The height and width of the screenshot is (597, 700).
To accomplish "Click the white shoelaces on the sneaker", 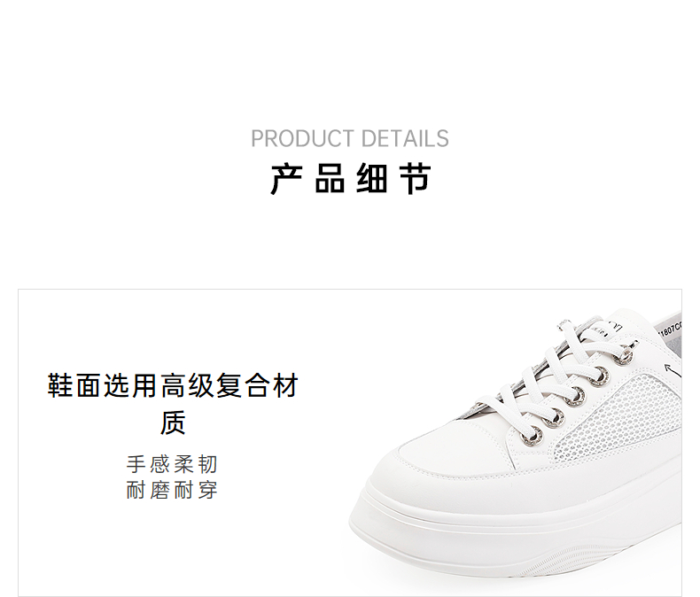I will (x=563, y=379).
